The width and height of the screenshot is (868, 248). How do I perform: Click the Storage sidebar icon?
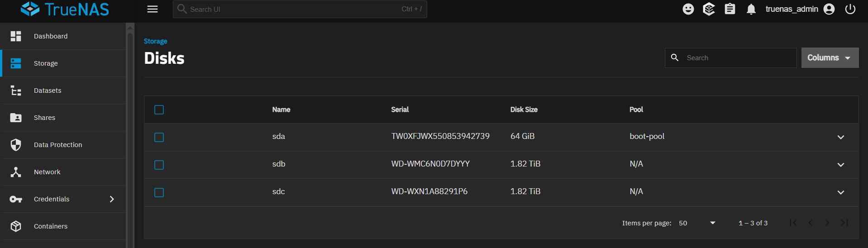pyautogui.click(x=16, y=63)
